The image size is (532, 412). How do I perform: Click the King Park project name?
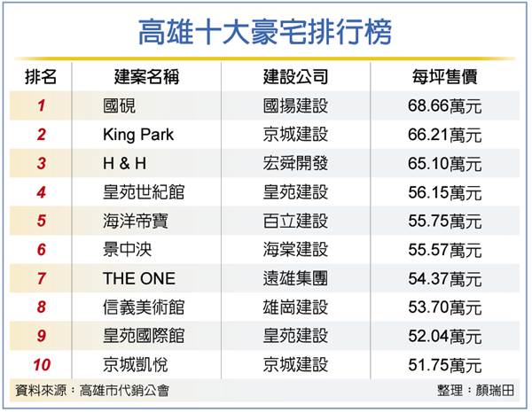click(x=138, y=135)
